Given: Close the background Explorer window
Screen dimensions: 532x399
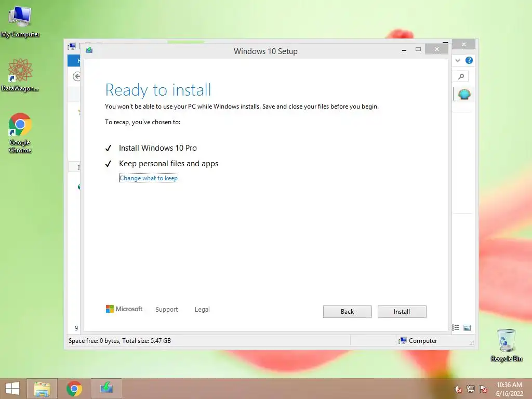Looking at the screenshot, I should point(464,45).
